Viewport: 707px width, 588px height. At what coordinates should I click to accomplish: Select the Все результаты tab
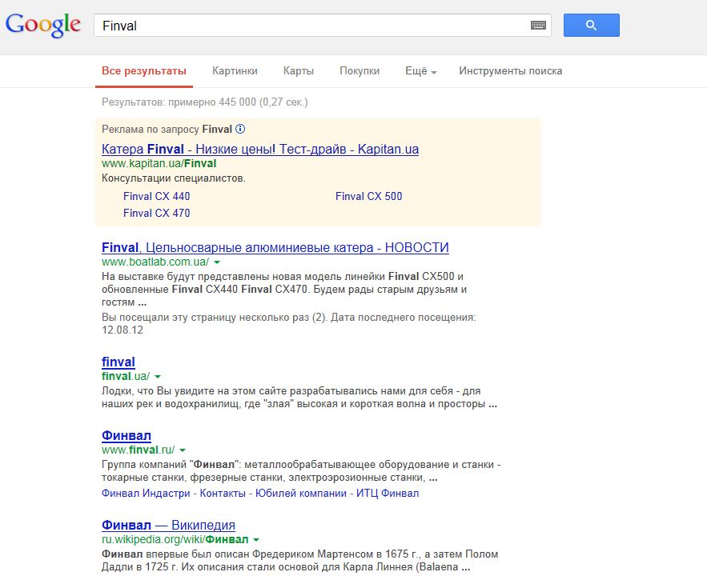[144, 71]
